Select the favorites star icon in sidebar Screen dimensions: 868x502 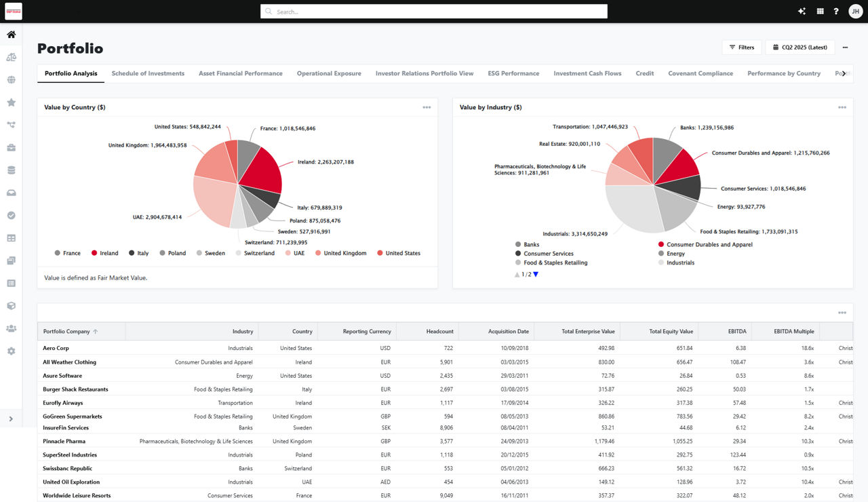point(12,102)
